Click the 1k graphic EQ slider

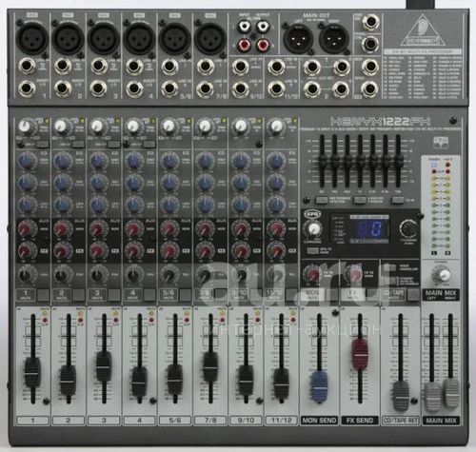point(360,161)
